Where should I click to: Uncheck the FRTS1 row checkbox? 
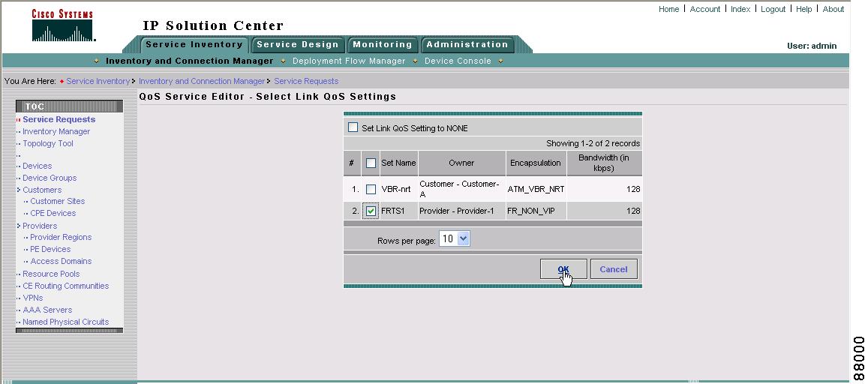(371, 211)
